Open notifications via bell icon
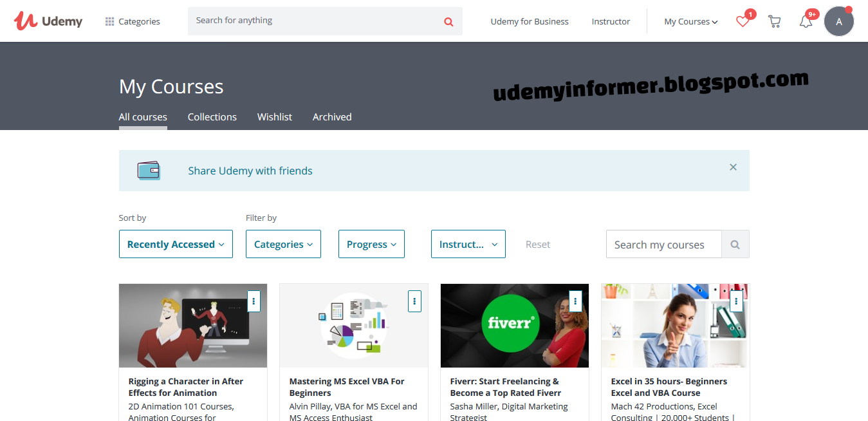868x421 pixels. [x=806, y=21]
